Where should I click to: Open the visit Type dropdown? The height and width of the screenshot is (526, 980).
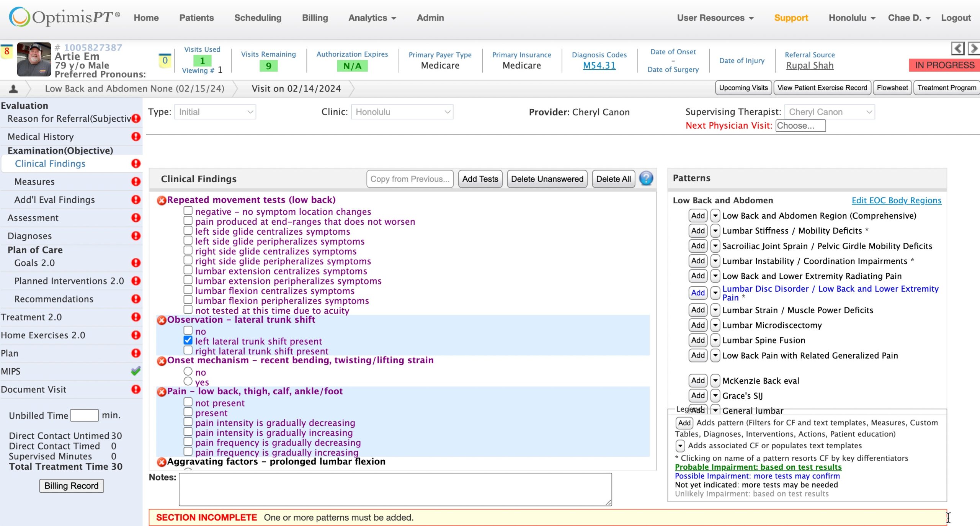[215, 112]
